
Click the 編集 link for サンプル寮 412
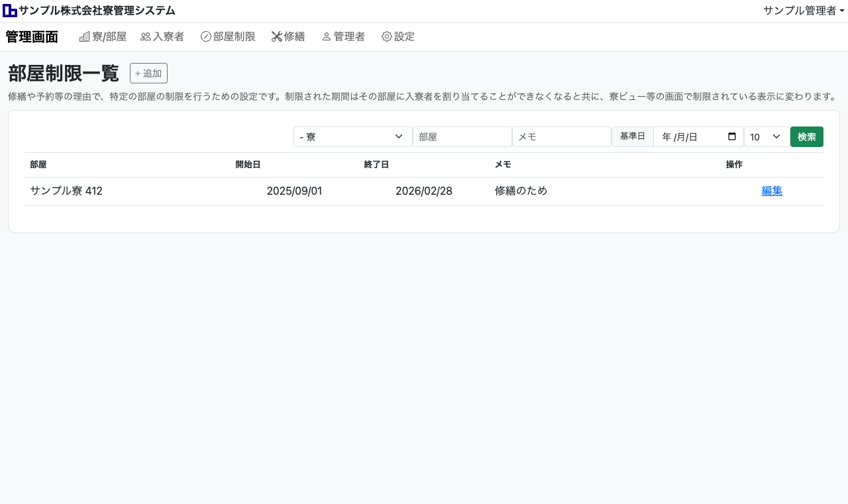pos(772,191)
